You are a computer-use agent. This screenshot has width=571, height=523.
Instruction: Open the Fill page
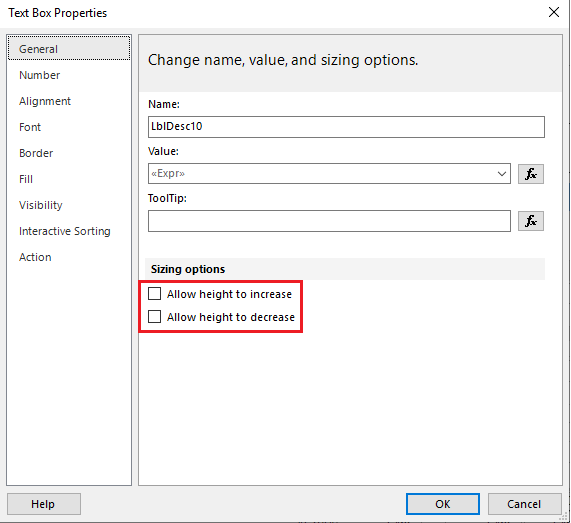click(26, 179)
